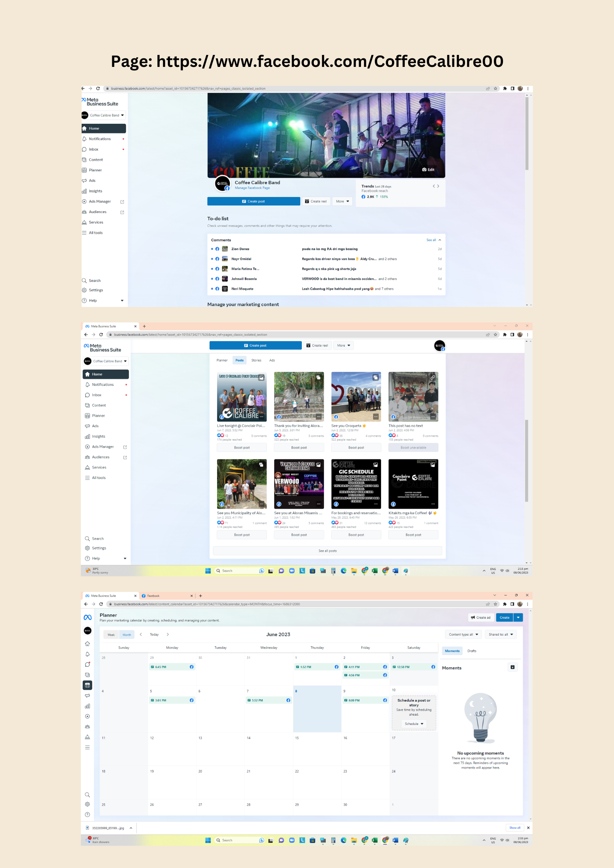The image size is (614, 868).
Task: Click Audiences icon in Planner's collapsed sidebar
Action: tap(87, 727)
